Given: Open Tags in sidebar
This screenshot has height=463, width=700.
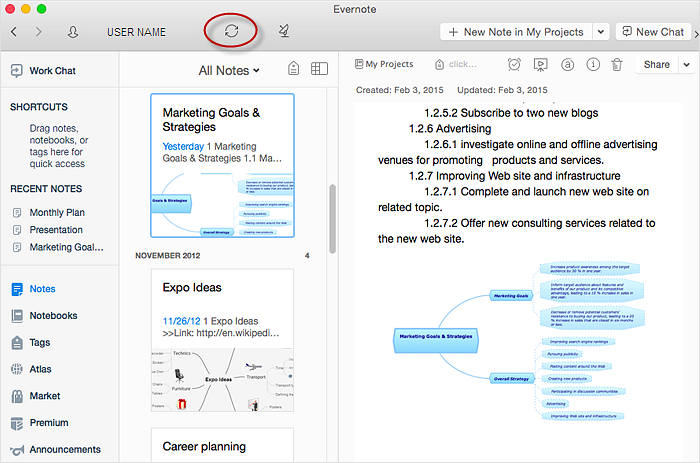Looking at the screenshot, I should click(31, 342).
